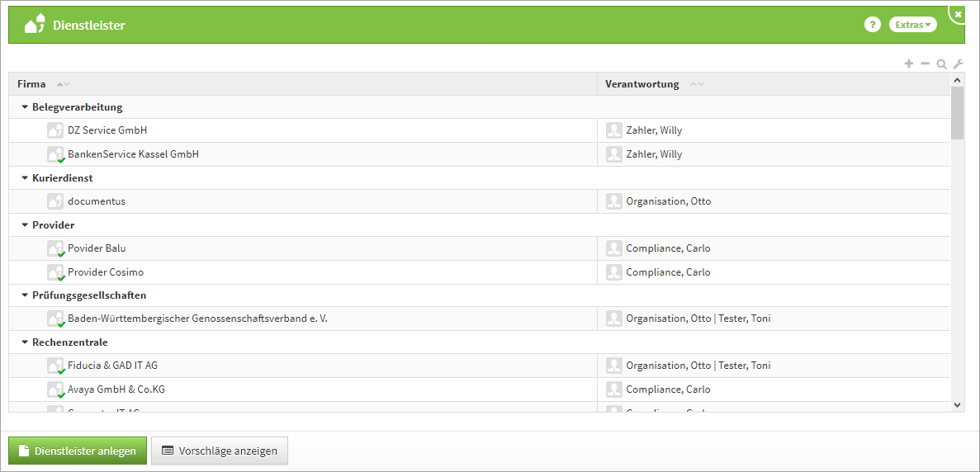Collapse the Belegverarbeitung group

click(x=25, y=107)
